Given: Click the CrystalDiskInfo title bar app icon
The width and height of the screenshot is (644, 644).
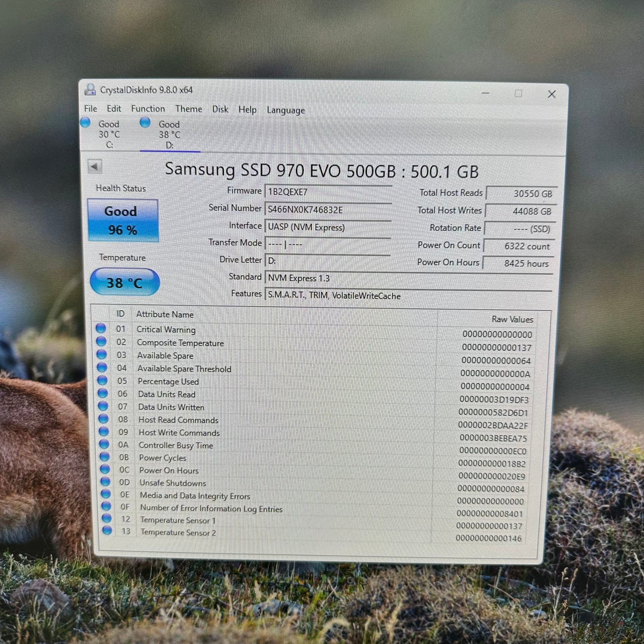Looking at the screenshot, I should click(90, 90).
